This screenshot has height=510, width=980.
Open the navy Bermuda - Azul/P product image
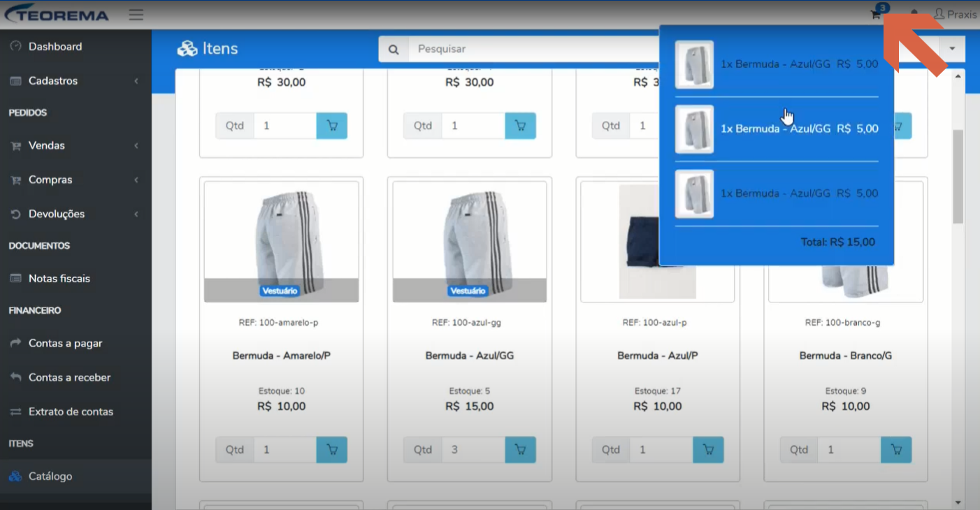(x=658, y=242)
